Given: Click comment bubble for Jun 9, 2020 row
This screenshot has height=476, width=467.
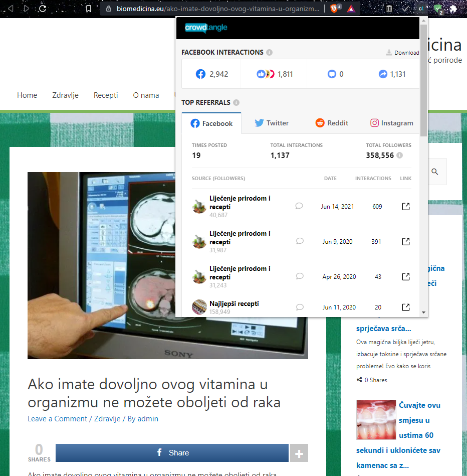Looking at the screenshot, I should coord(300,241).
